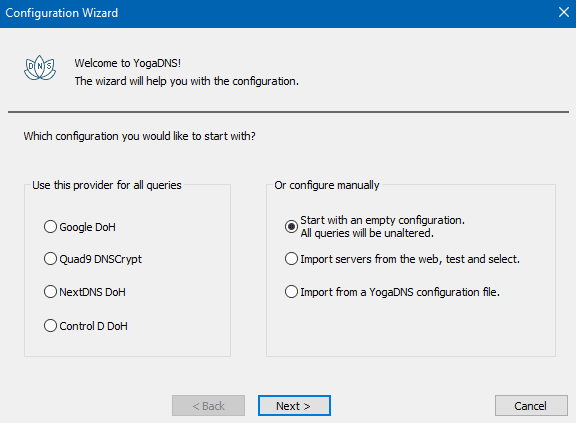Click the disabled Back button

[208, 406]
